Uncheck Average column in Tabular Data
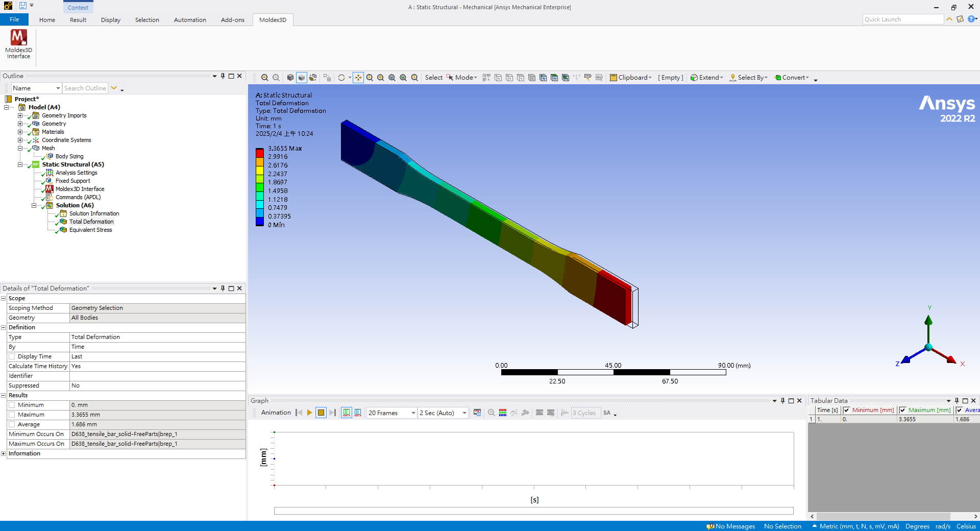 tap(959, 410)
